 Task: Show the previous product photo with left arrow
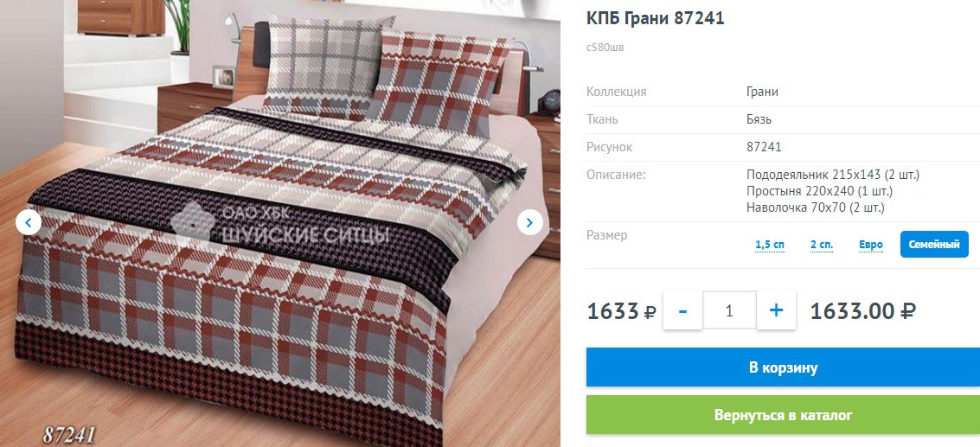click(x=29, y=222)
